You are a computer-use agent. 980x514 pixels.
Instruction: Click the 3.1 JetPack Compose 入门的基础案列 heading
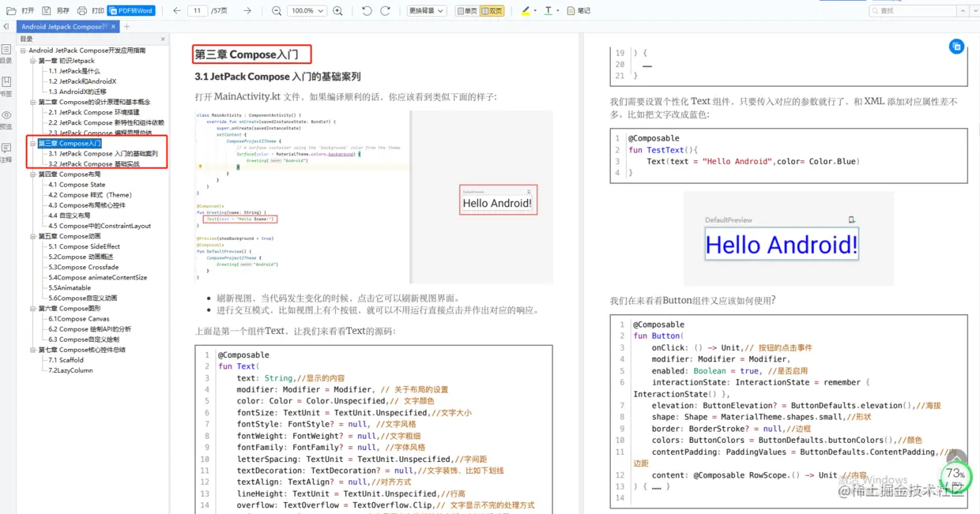278,77
